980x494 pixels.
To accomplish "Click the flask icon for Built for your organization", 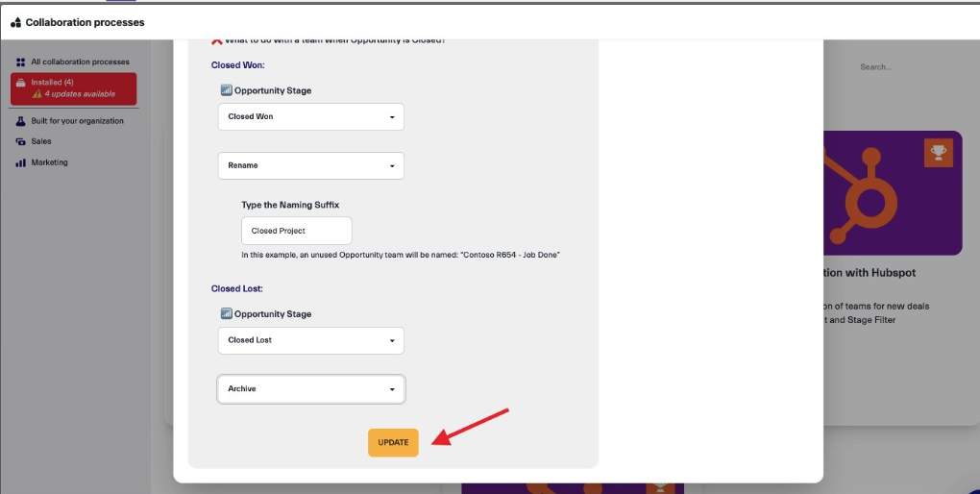I will click(21, 121).
